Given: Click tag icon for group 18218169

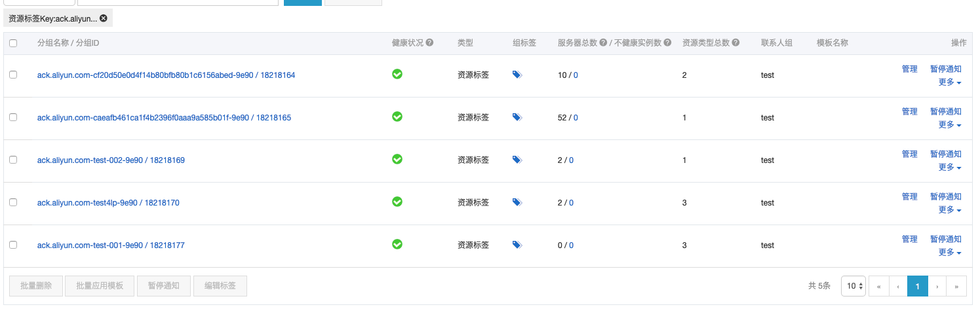Looking at the screenshot, I should 517,160.
